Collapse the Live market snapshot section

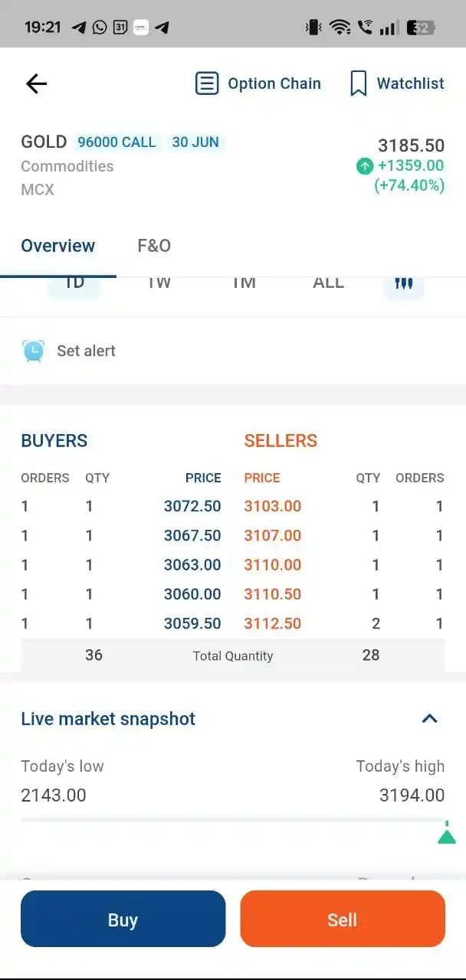coord(430,719)
